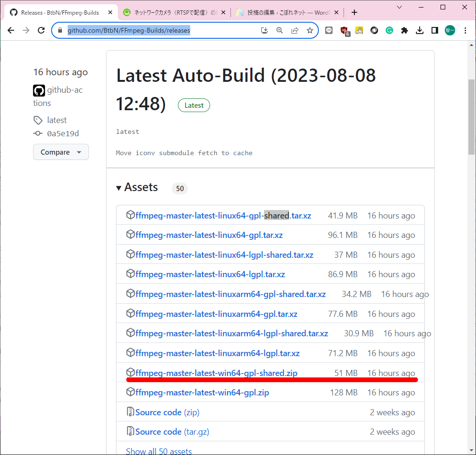Open the Compare dropdown
Viewport: 476px width, 455px height.
(61, 152)
